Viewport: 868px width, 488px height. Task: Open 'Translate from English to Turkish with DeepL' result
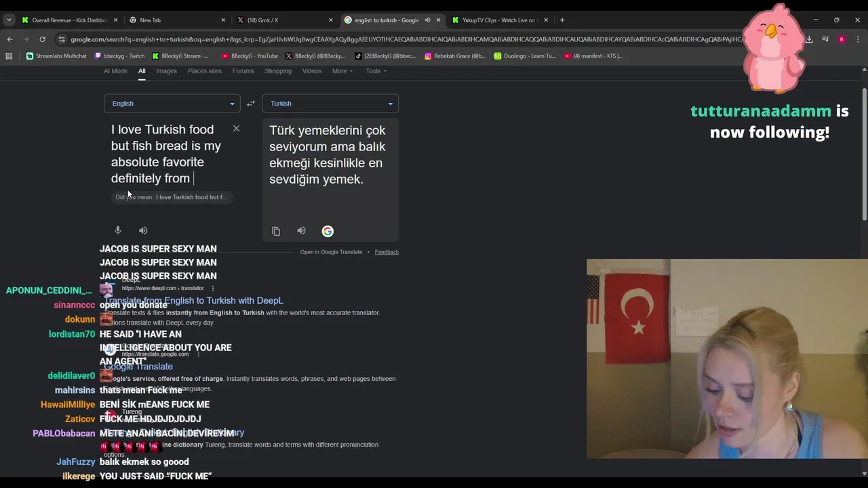click(x=193, y=300)
